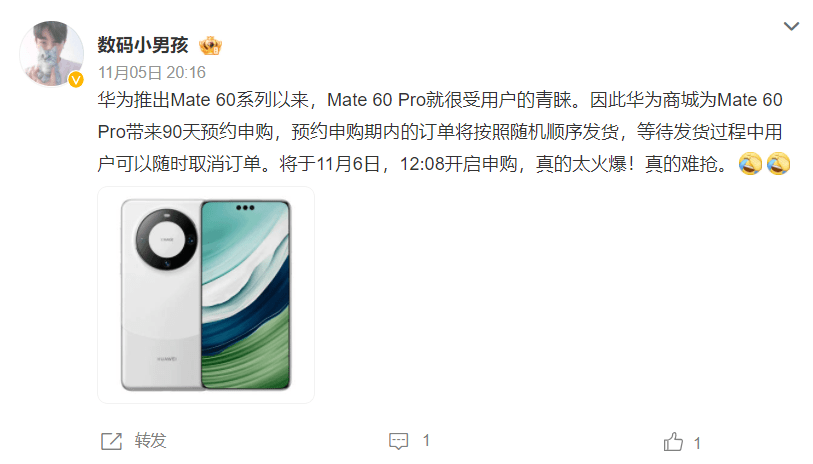The height and width of the screenshot is (464, 813).
Task: Click the gold crown membership badge
Action: click(211, 46)
